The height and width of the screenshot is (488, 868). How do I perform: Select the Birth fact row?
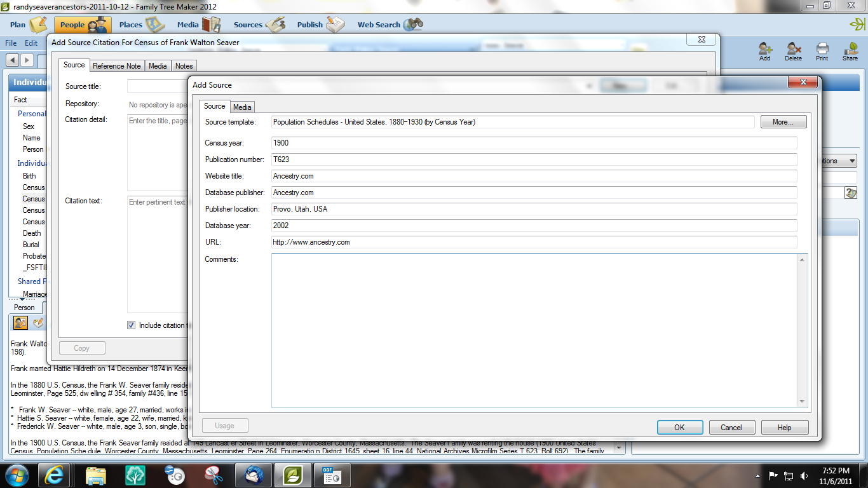(x=30, y=176)
